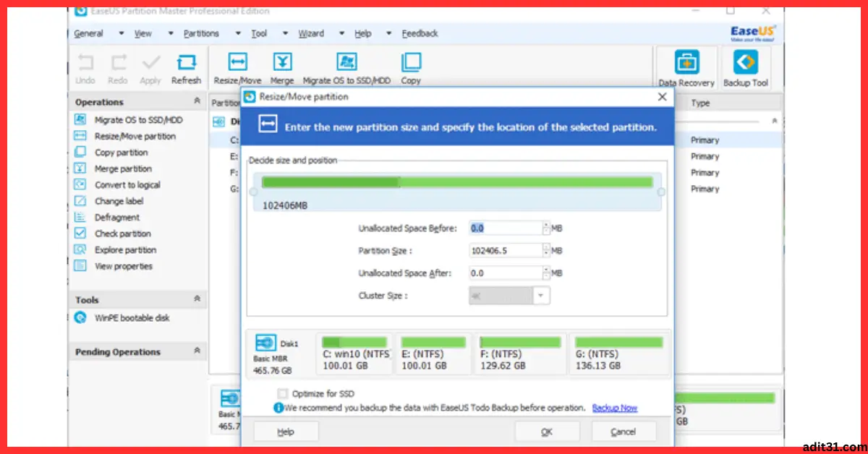Image resolution: width=868 pixels, height=454 pixels.
Task: Close the Resize/Move partition dialog
Action: tap(662, 97)
